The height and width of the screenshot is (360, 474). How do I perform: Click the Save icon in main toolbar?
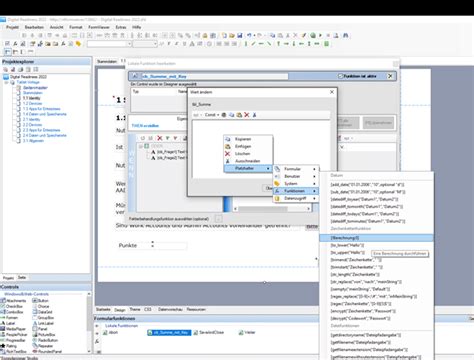(x=240, y=35)
